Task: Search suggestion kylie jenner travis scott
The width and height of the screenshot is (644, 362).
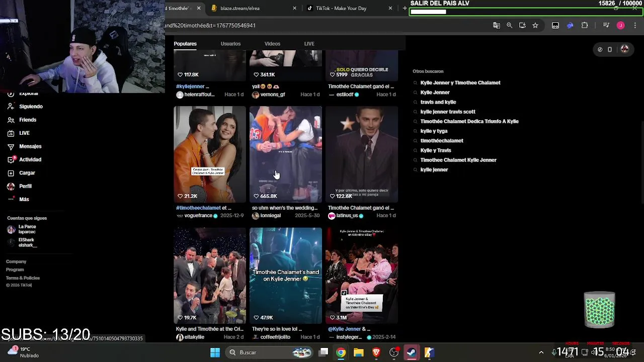Action: pyautogui.click(x=448, y=112)
